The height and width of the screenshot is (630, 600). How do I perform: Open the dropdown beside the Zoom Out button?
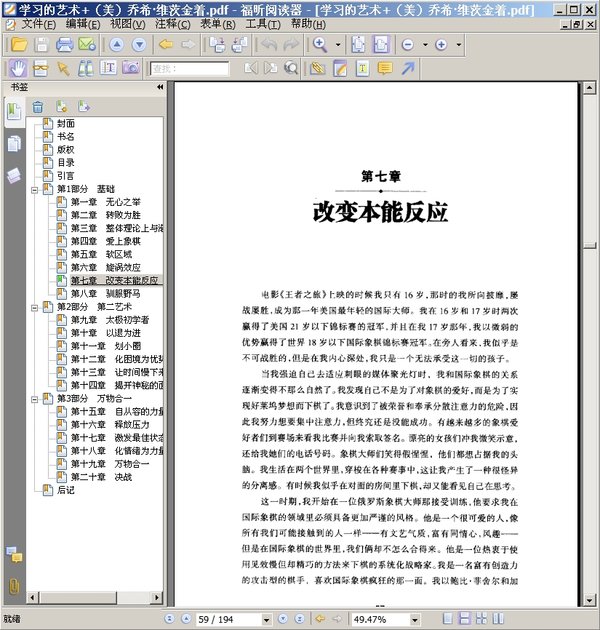[425, 45]
